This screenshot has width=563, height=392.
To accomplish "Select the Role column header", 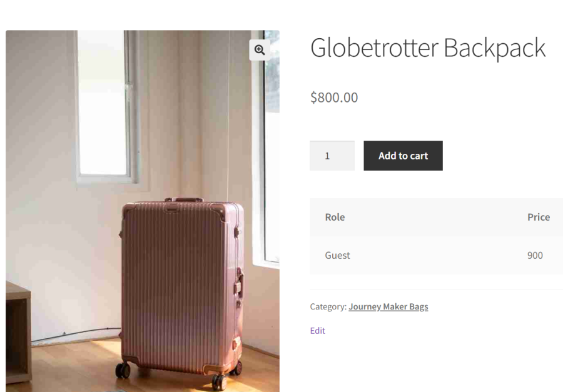I will coord(335,217).
